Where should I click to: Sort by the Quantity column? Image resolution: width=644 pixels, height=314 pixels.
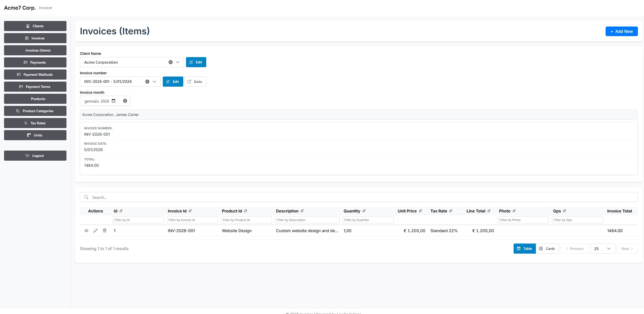click(364, 211)
